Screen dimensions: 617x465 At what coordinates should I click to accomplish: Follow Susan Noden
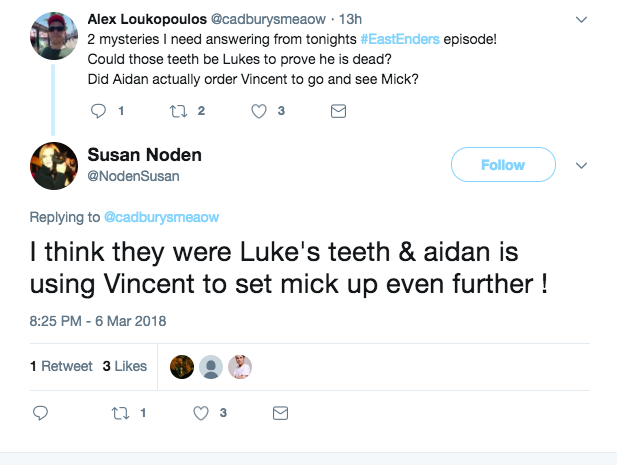pyautogui.click(x=502, y=165)
